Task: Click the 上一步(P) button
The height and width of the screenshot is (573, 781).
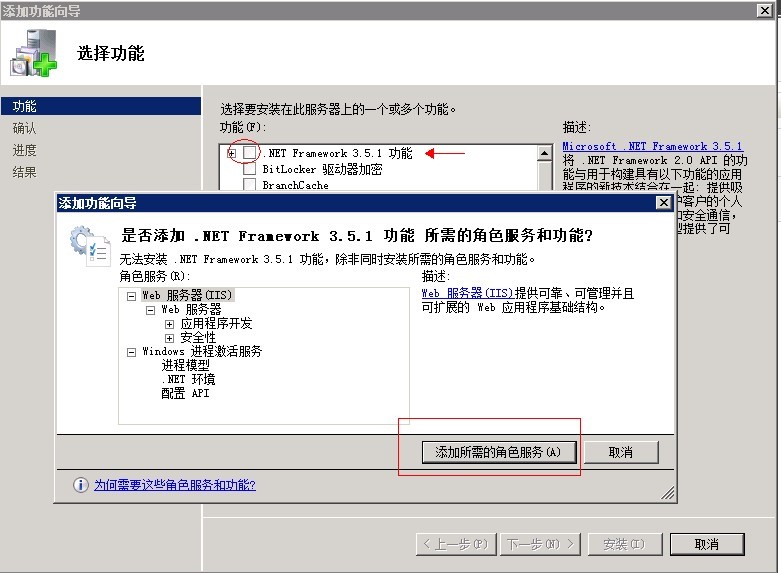Action: 456,544
